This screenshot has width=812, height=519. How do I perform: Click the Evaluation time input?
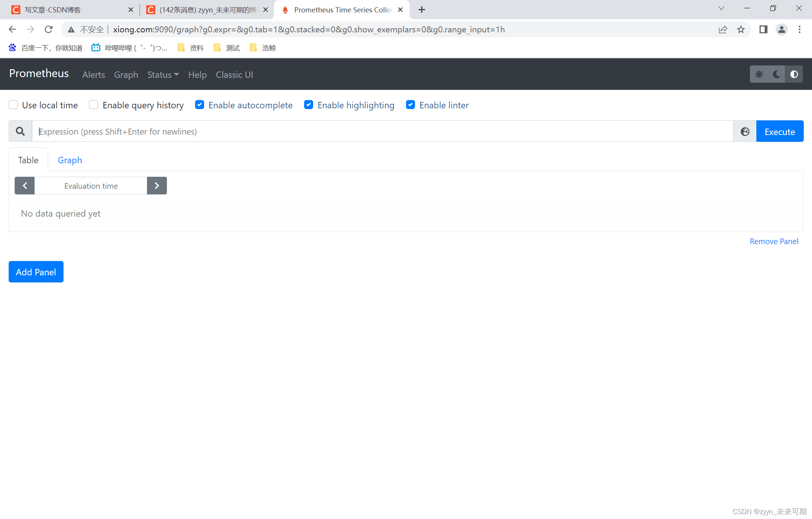[91, 186]
